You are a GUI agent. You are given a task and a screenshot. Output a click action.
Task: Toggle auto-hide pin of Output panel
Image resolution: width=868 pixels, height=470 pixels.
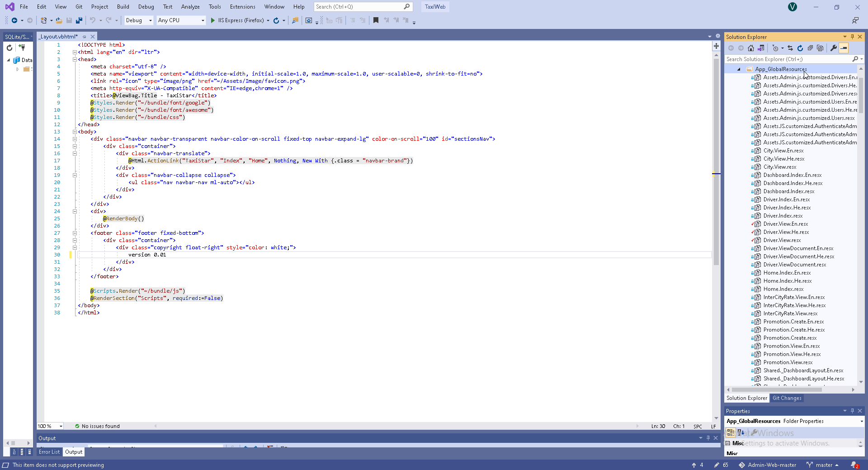(708, 438)
